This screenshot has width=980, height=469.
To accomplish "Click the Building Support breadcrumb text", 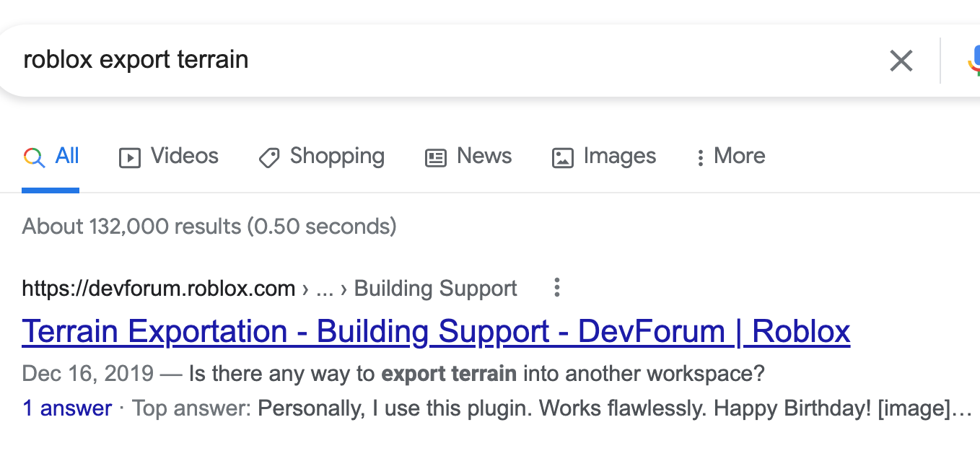I will 436,289.
